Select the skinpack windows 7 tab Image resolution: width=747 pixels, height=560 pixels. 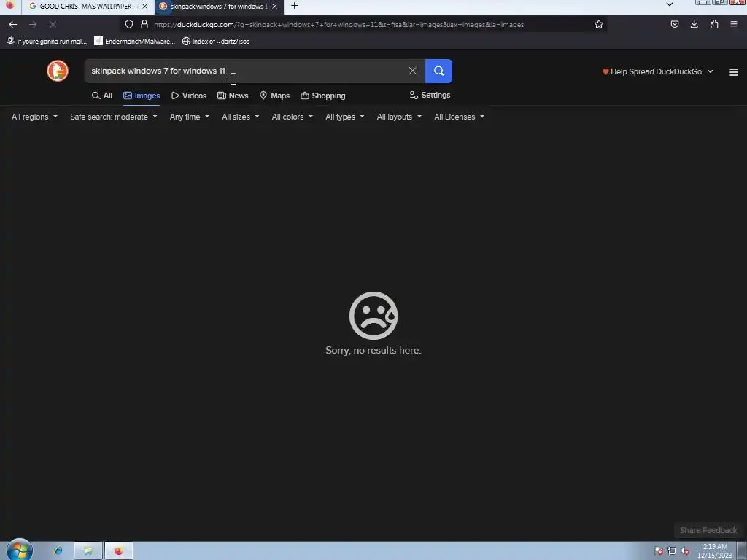(218, 6)
